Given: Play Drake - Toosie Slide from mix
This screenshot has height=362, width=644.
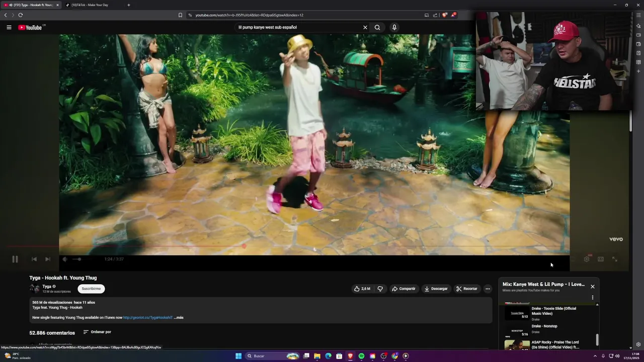Looking at the screenshot, I should [548, 313].
